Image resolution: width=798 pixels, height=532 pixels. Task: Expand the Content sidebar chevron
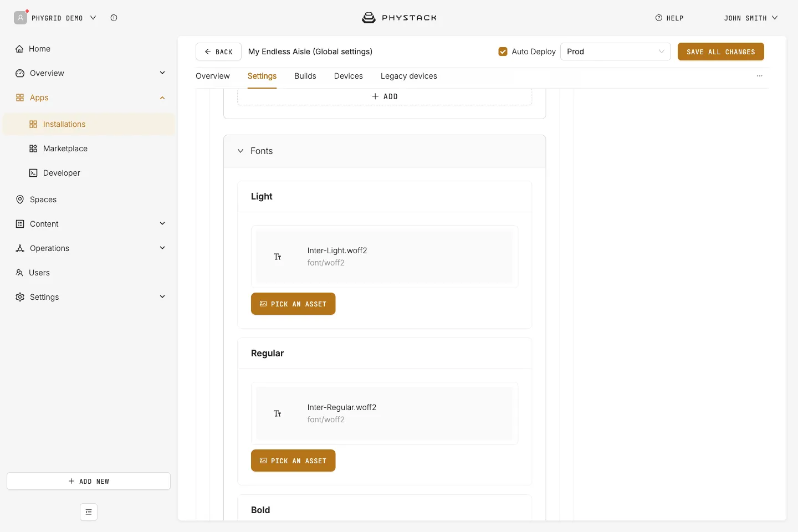point(162,223)
